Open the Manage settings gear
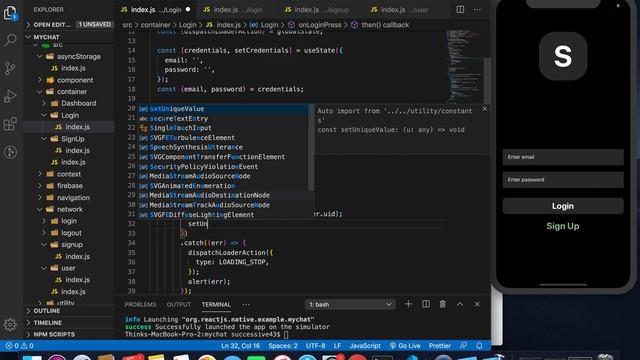This screenshot has width=640, height=360. click(10, 325)
